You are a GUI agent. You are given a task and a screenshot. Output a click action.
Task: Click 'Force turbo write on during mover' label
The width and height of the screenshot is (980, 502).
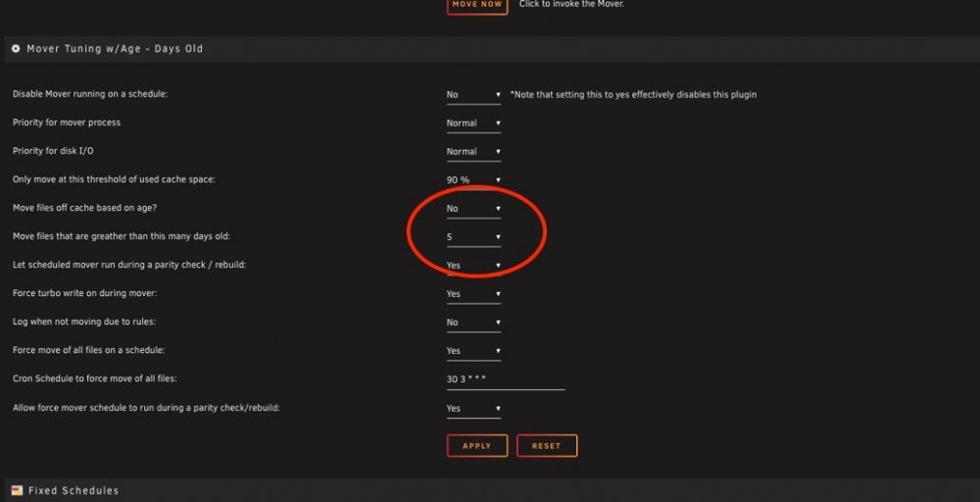click(x=85, y=293)
